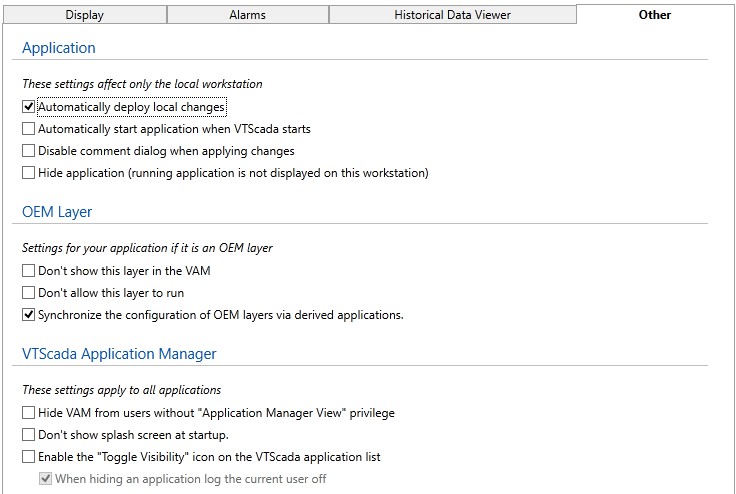Tick Disable comment dialog when applying changes
Screen dimensions: 736x494
[x=28, y=151]
